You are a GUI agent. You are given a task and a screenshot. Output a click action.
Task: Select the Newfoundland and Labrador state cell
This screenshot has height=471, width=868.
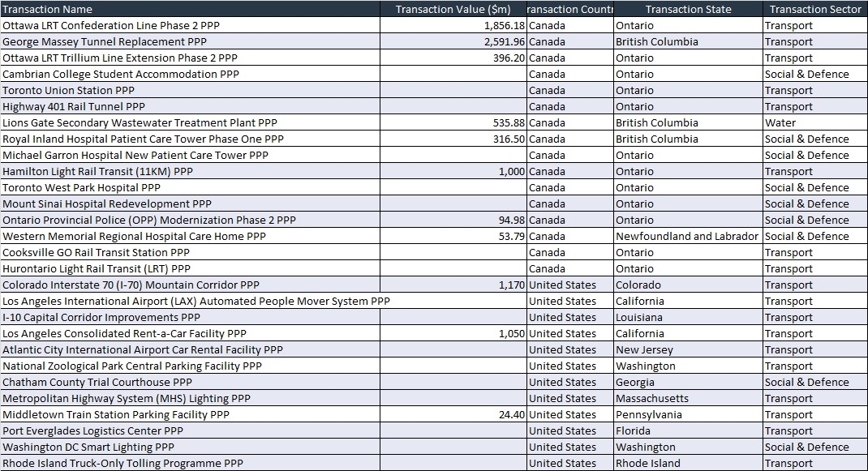[x=688, y=237]
